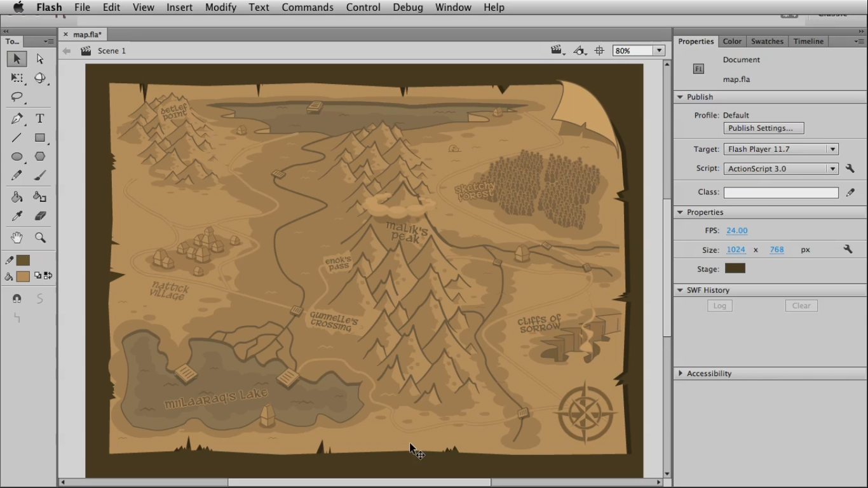The width and height of the screenshot is (868, 488).
Task: Expand the Accessibility section
Action: click(x=680, y=374)
